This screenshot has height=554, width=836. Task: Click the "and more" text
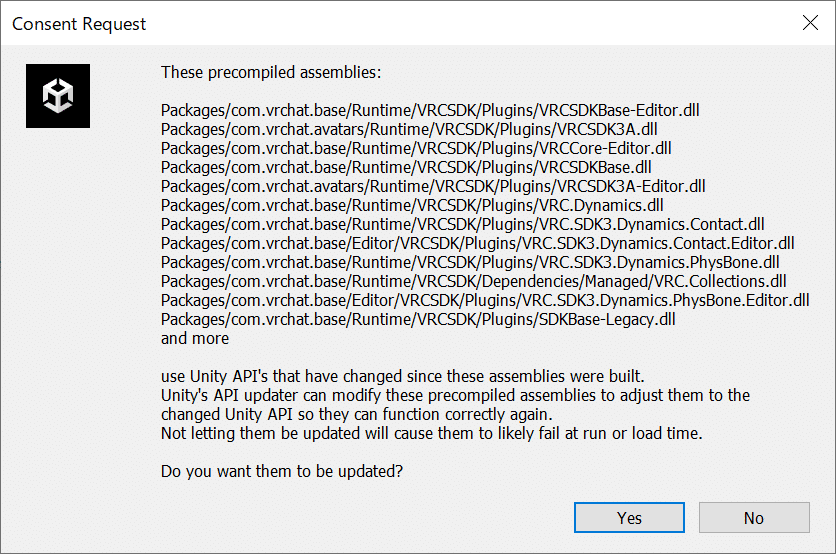195,338
